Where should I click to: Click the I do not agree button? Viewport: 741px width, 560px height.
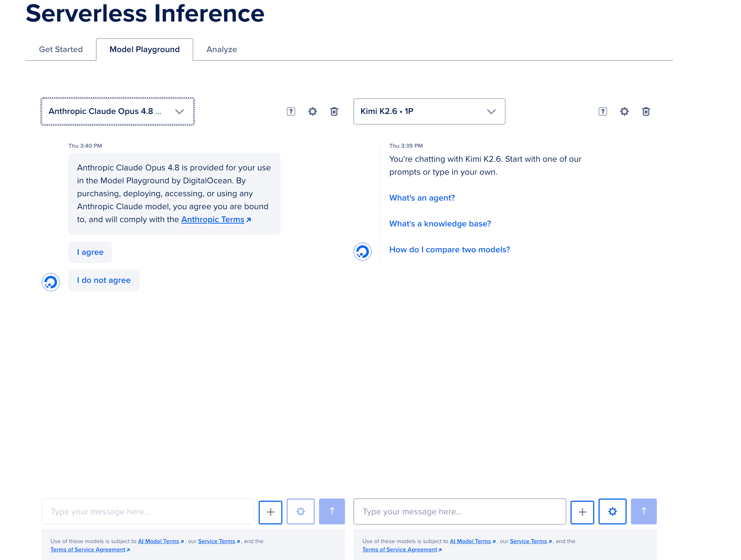[104, 280]
